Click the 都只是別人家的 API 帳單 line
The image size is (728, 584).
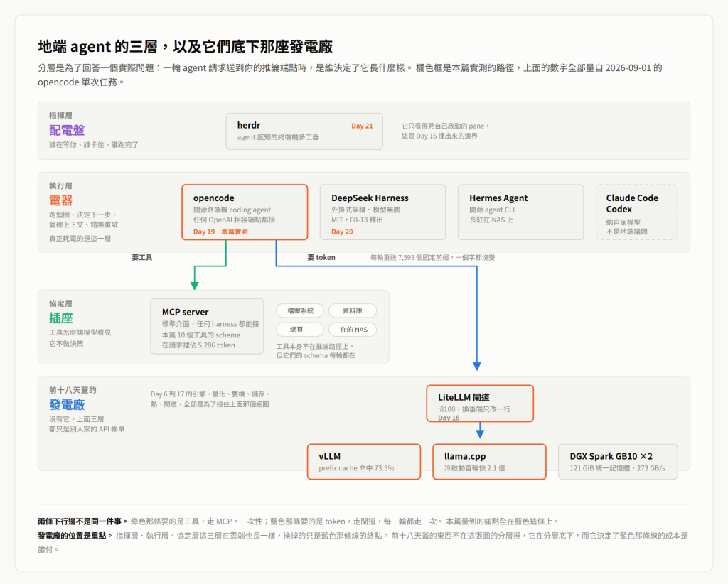tap(87, 429)
